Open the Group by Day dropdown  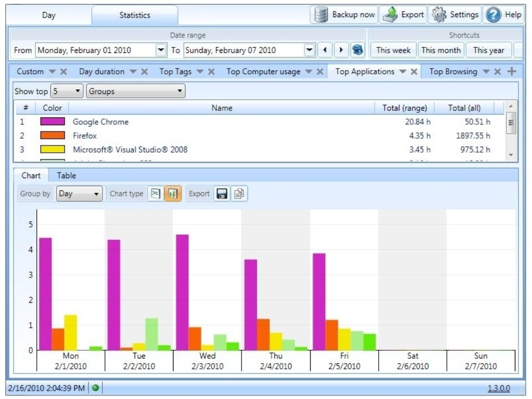pos(79,194)
